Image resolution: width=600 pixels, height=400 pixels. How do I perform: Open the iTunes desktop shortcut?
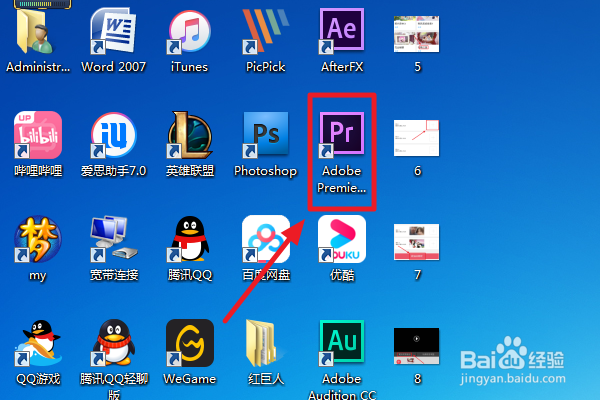189,31
